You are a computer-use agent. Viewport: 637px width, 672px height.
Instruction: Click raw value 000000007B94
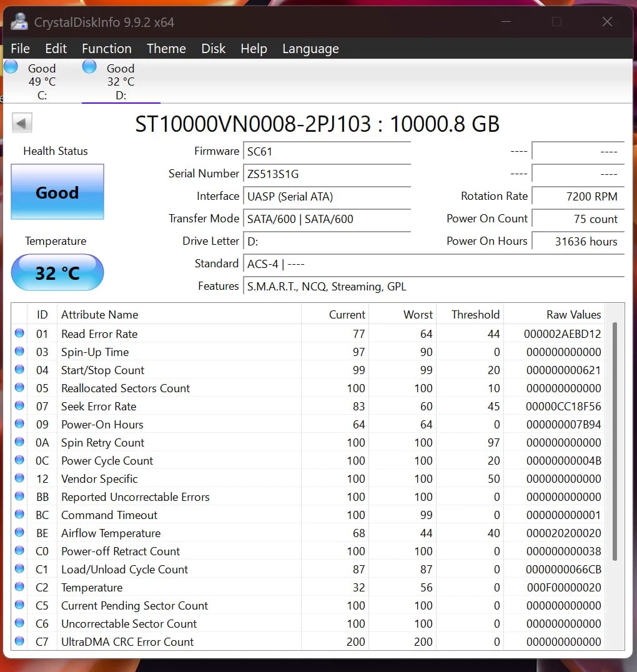pos(564,424)
